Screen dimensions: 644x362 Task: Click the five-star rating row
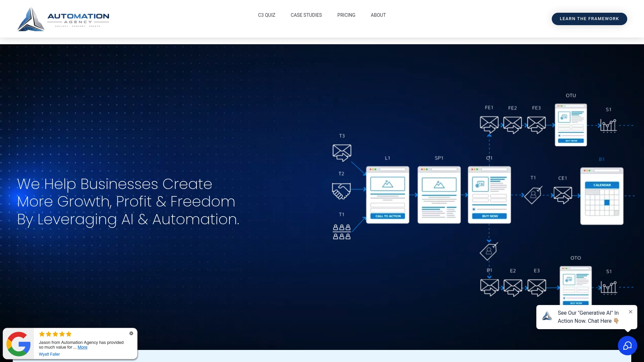(x=55, y=334)
